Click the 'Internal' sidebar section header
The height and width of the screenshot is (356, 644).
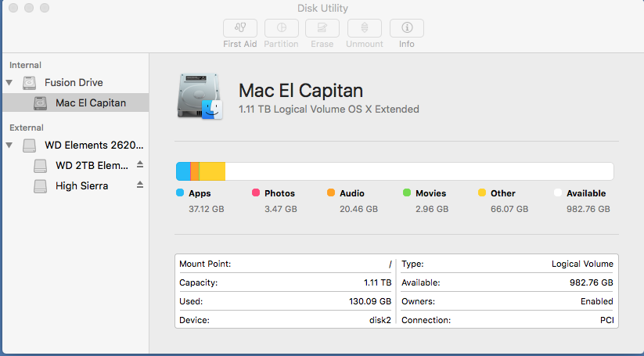[x=25, y=65]
